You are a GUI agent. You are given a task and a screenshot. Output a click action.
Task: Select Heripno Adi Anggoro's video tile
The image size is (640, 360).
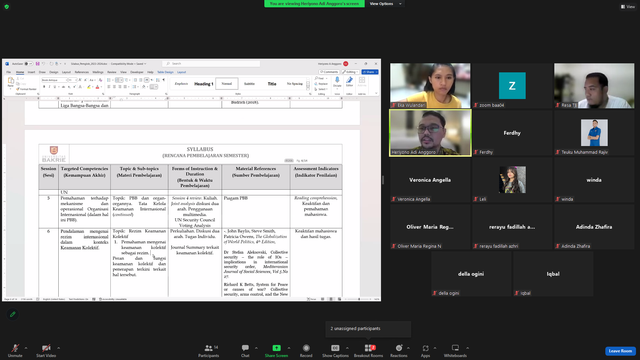(430, 133)
